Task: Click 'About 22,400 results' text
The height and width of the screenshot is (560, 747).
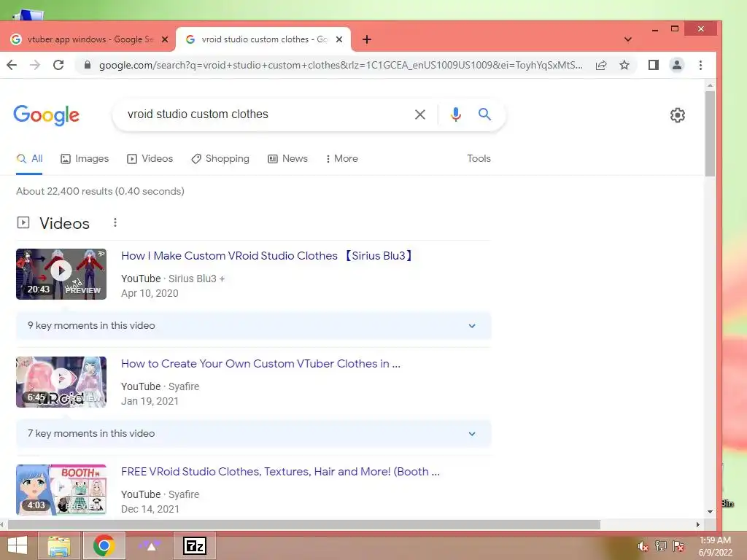Action: 100,192
